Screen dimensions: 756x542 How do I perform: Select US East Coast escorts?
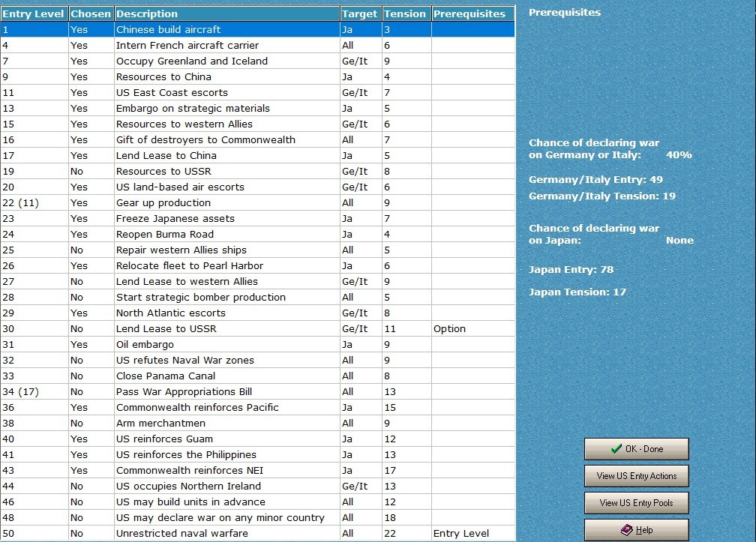257,92
